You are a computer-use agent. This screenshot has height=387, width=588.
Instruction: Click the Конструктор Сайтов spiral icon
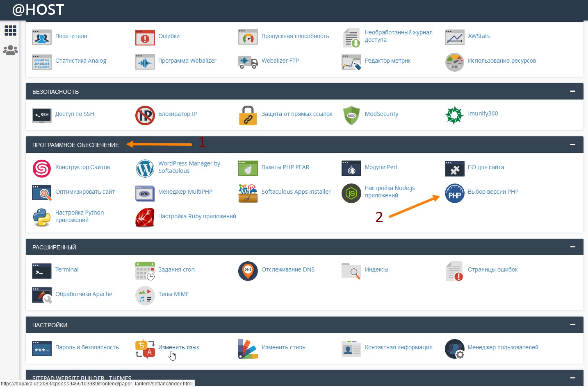click(x=42, y=168)
